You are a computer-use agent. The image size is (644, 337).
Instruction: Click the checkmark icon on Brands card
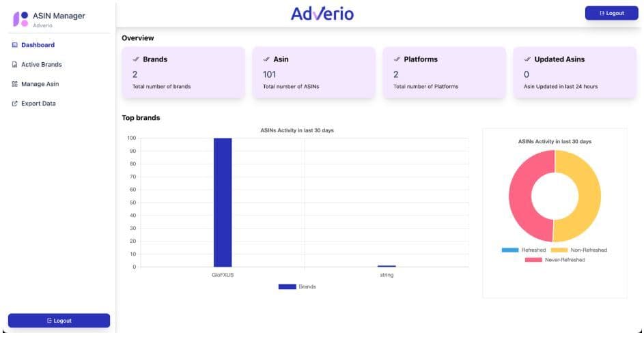pyautogui.click(x=135, y=59)
